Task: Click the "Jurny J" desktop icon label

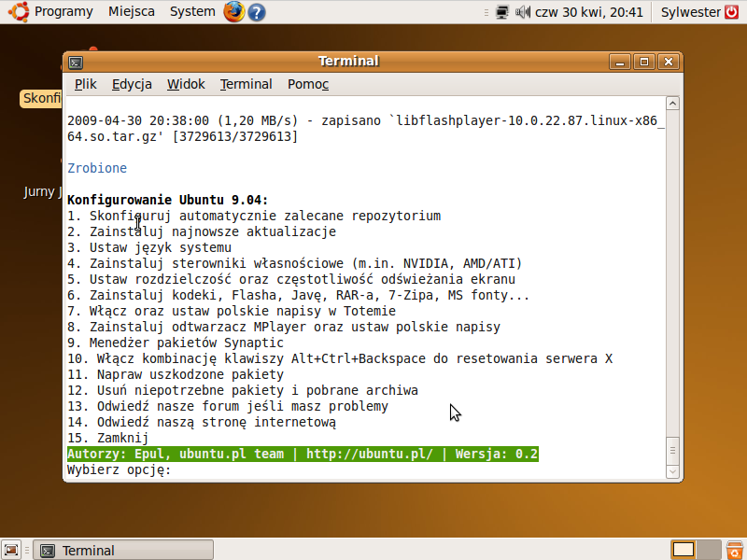Action: point(43,191)
